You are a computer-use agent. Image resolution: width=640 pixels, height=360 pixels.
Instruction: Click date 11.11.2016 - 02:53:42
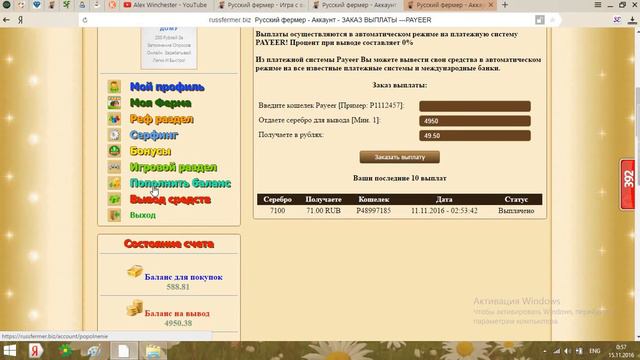444,211
